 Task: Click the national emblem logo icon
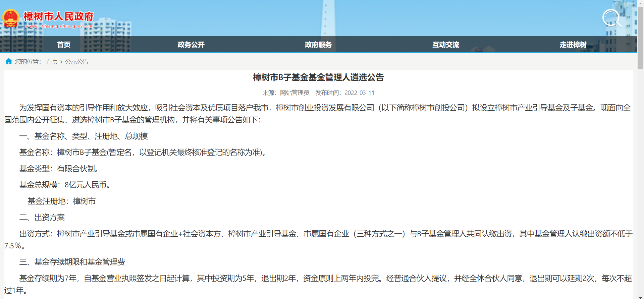(x=10, y=18)
